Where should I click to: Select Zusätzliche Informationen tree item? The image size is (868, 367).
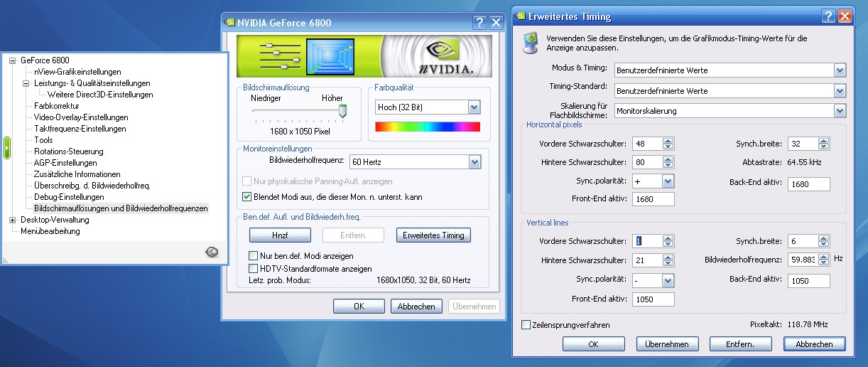(x=77, y=174)
